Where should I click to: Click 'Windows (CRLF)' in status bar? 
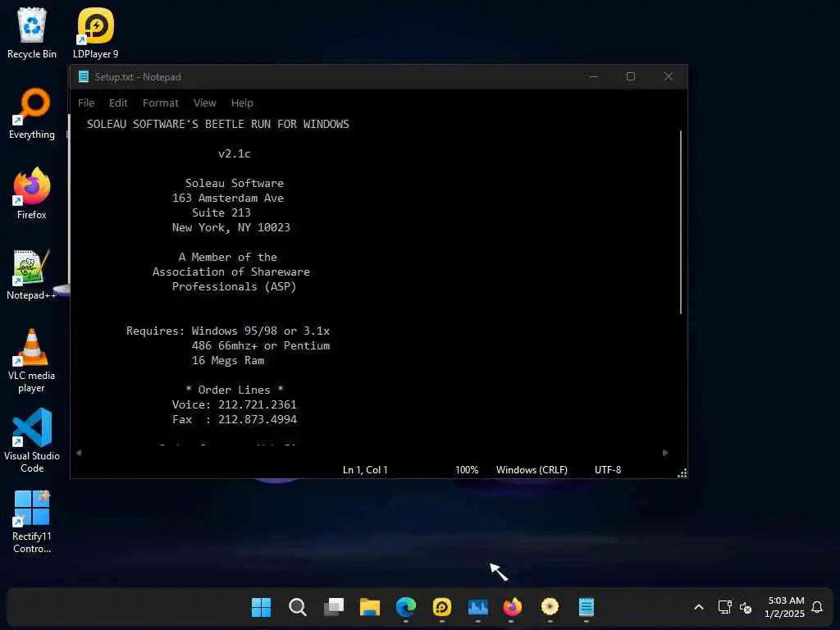click(532, 470)
